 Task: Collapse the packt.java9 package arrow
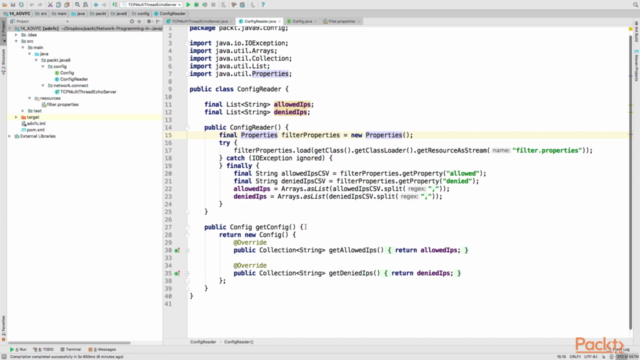pyautogui.click(x=36, y=60)
